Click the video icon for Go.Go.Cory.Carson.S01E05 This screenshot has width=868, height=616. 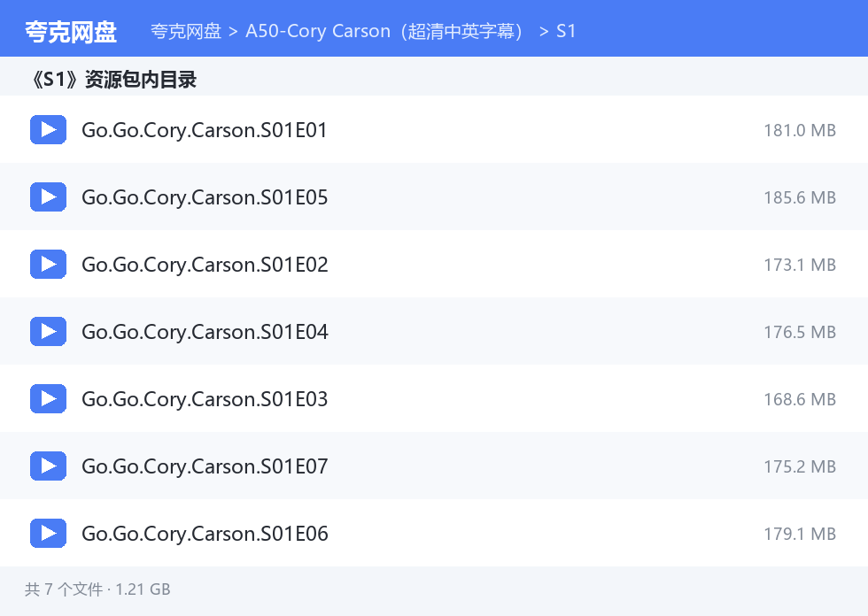[x=48, y=196]
